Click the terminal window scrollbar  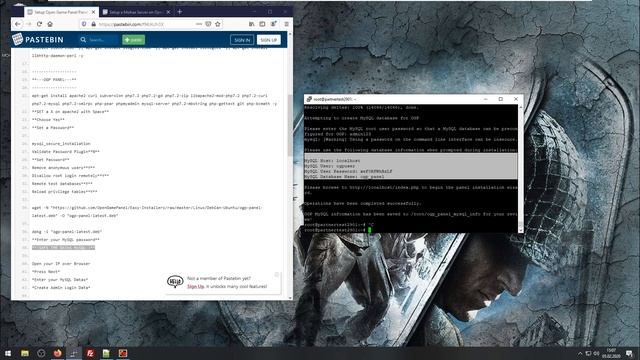click(x=521, y=168)
